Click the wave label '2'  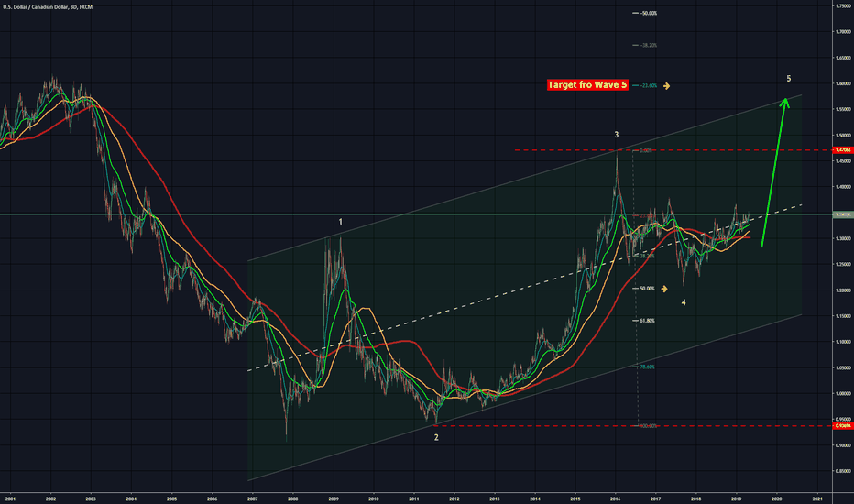pos(436,437)
